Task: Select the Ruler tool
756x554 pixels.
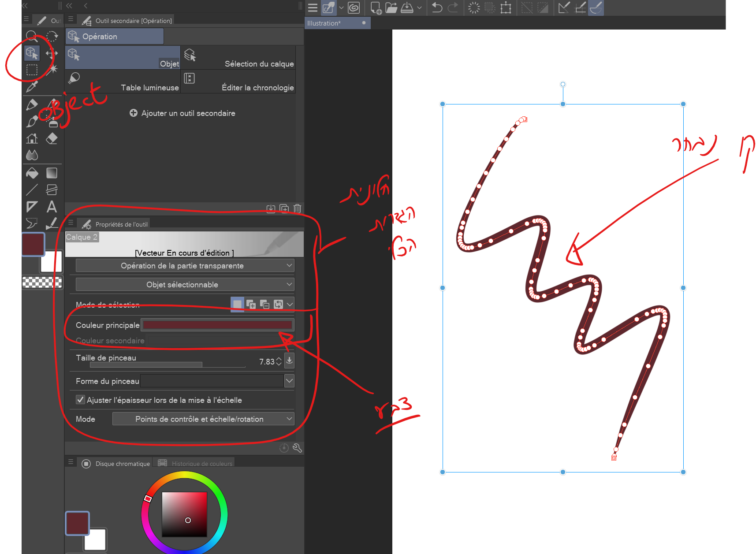Action: pyautogui.click(x=32, y=207)
